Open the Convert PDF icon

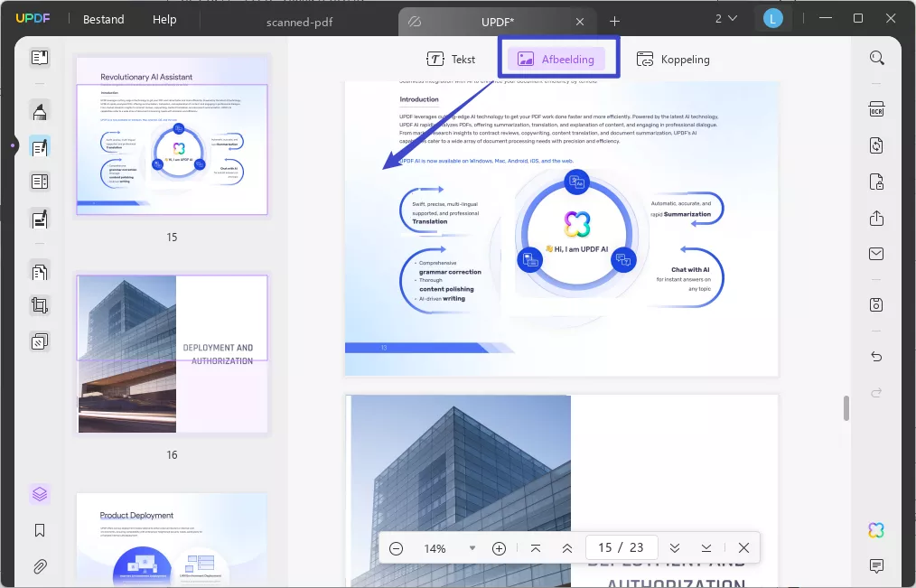click(x=876, y=145)
